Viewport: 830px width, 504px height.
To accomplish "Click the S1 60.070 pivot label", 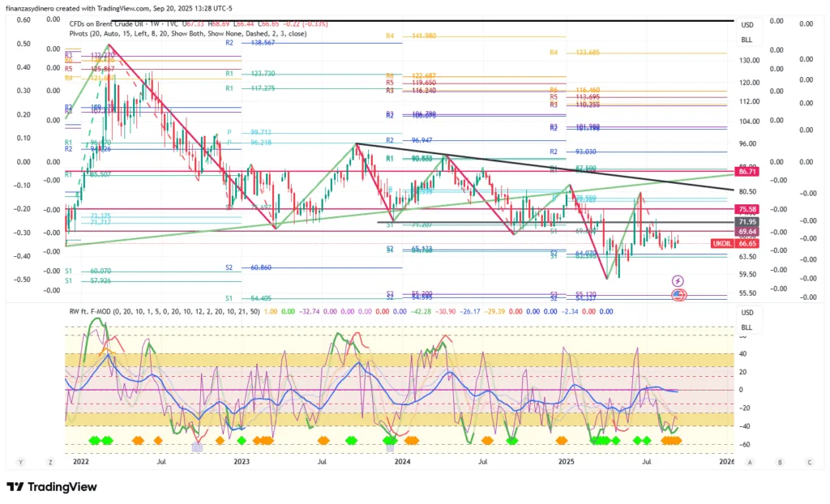I will tap(88, 271).
